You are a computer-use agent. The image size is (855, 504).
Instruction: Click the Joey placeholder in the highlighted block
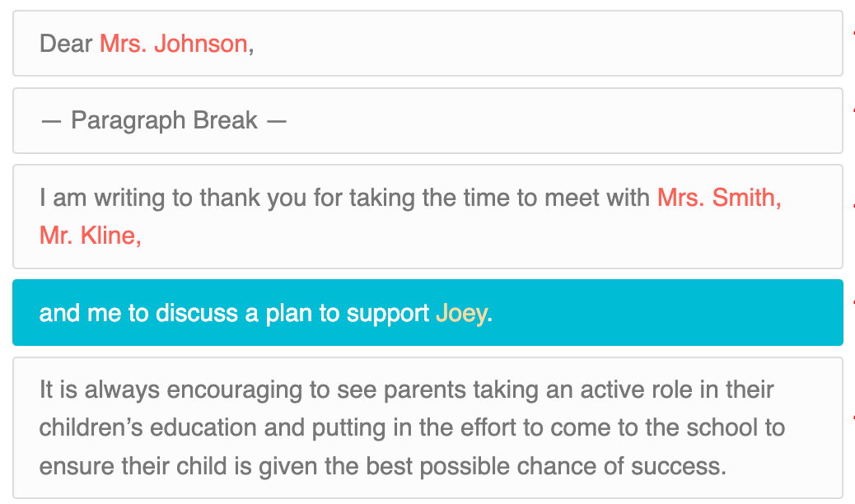tap(461, 314)
